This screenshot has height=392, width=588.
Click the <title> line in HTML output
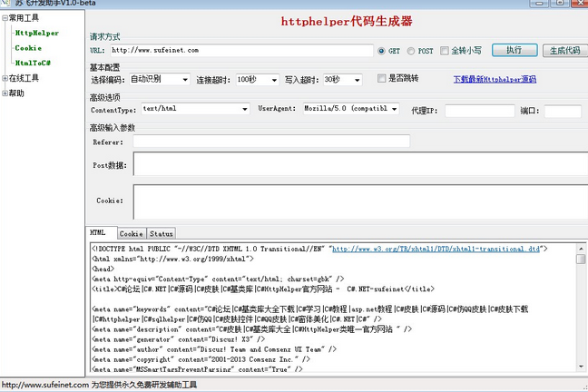click(263, 289)
